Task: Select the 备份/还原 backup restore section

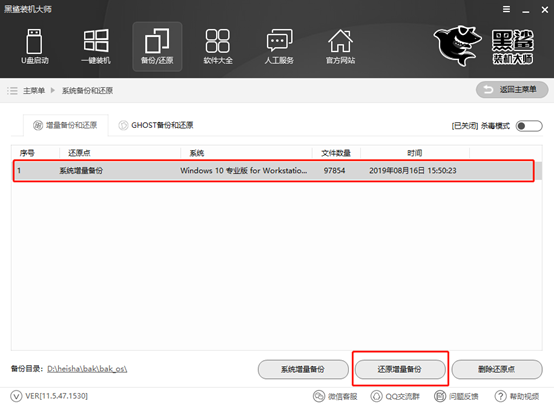Action: point(157,47)
